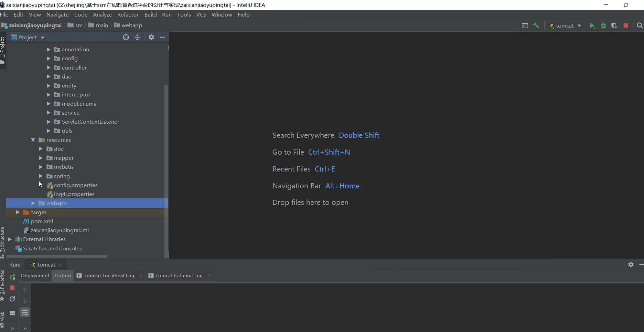Image resolution: width=644 pixels, height=332 pixels.
Task: Run the tomcat configuration with green arrow
Action: (x=592, y=25)
